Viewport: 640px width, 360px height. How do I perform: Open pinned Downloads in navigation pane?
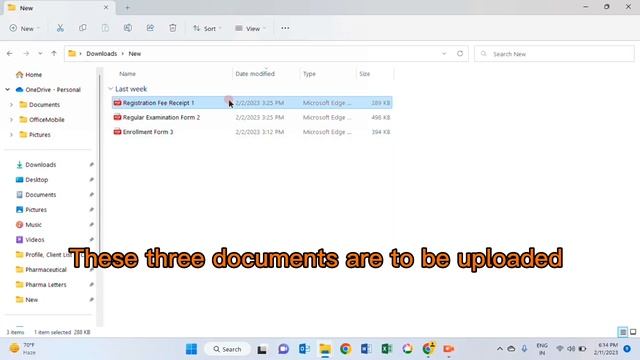(x=36, y=165)
